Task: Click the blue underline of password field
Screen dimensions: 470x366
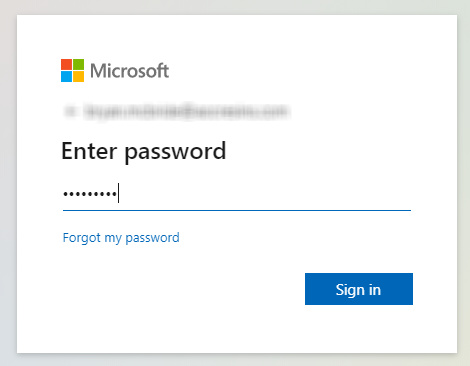Action: [x=237, y=210]
